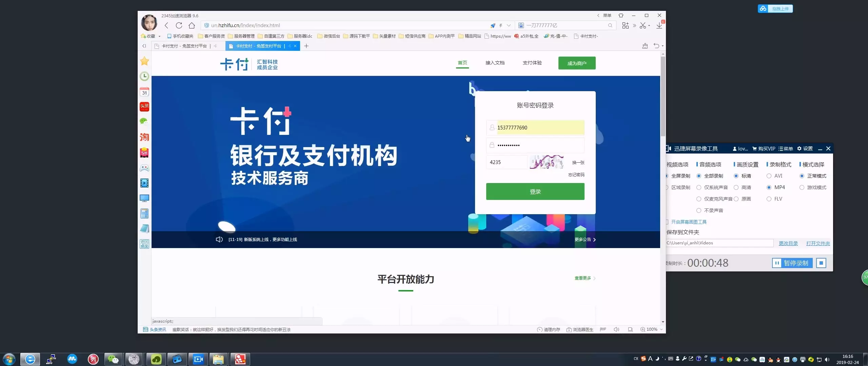Viewport: 868px width, 366px height.
Task: Click the browser download arrow icon
Action: [659, 25]
